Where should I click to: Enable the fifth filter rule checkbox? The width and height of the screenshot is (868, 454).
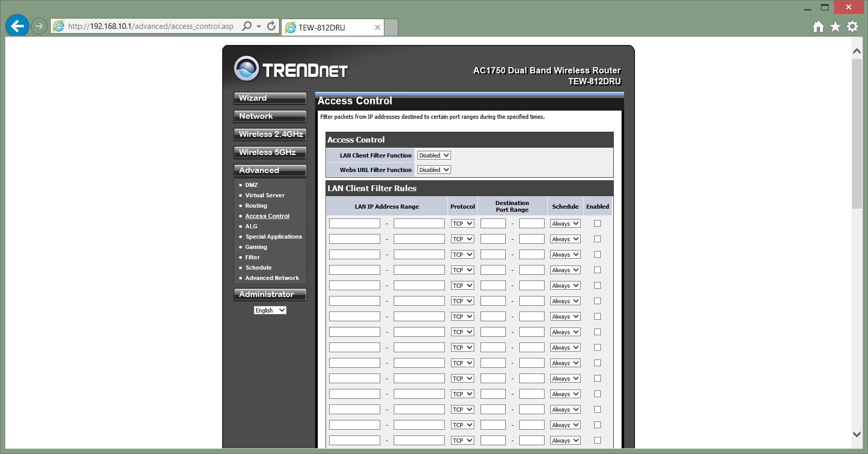tap(597, 286)
